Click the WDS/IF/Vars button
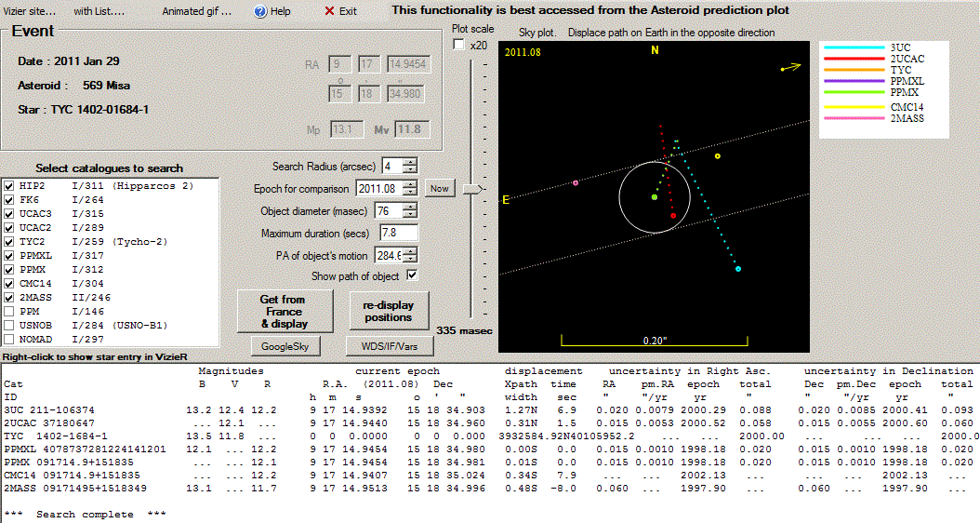The image size is (980, 523). tap(389, 346)
